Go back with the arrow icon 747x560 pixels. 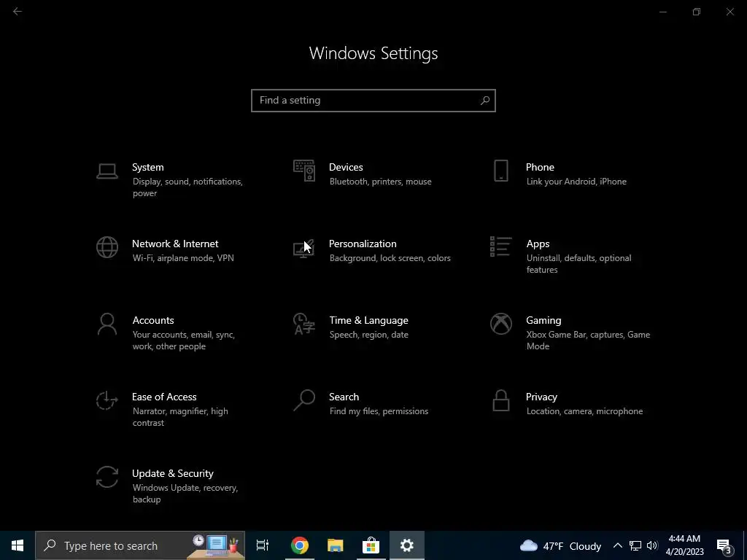click(x=18, y=12)
